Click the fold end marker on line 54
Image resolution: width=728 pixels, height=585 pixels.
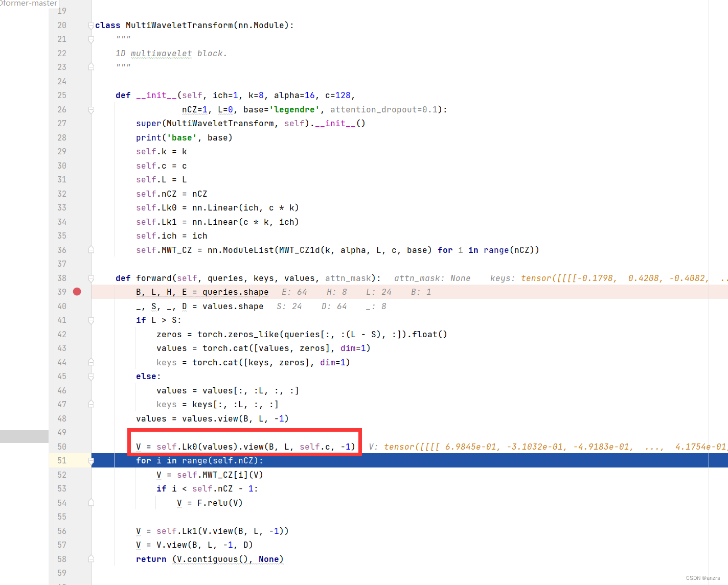point(91,503)
